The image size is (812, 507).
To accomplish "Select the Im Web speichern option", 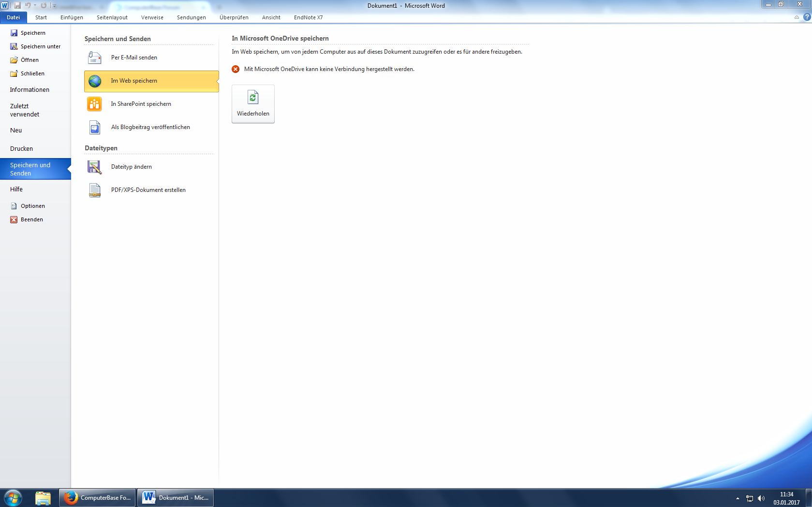I will [151, 81].
